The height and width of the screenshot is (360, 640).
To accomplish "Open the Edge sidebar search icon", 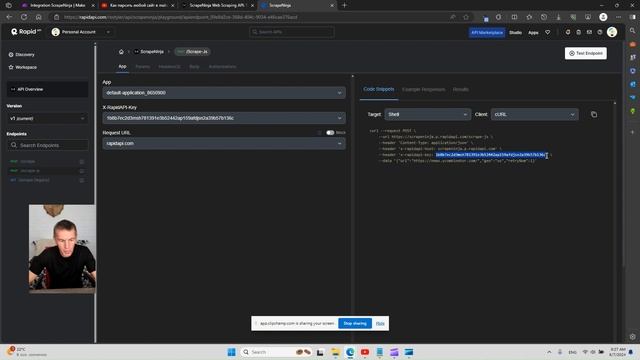I will tap(633, 31).
